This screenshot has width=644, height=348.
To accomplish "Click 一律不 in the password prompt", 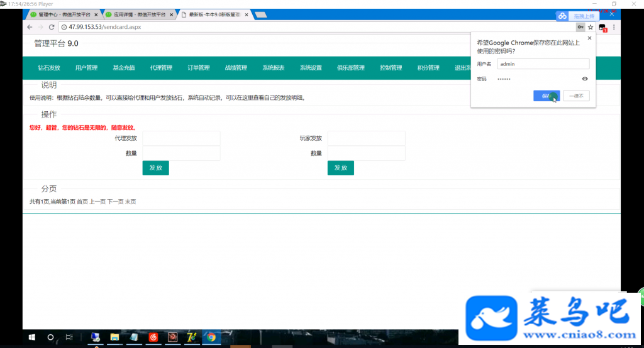I will (576, 95).
